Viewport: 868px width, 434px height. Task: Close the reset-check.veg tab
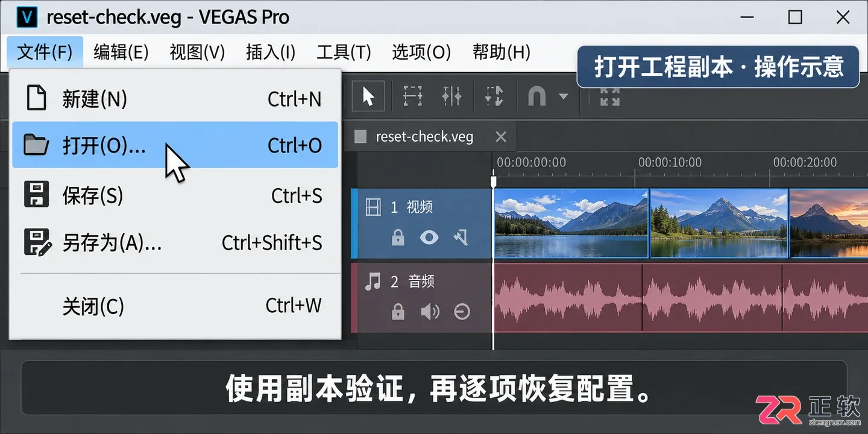pyautogui.click(x=500, y=137)
